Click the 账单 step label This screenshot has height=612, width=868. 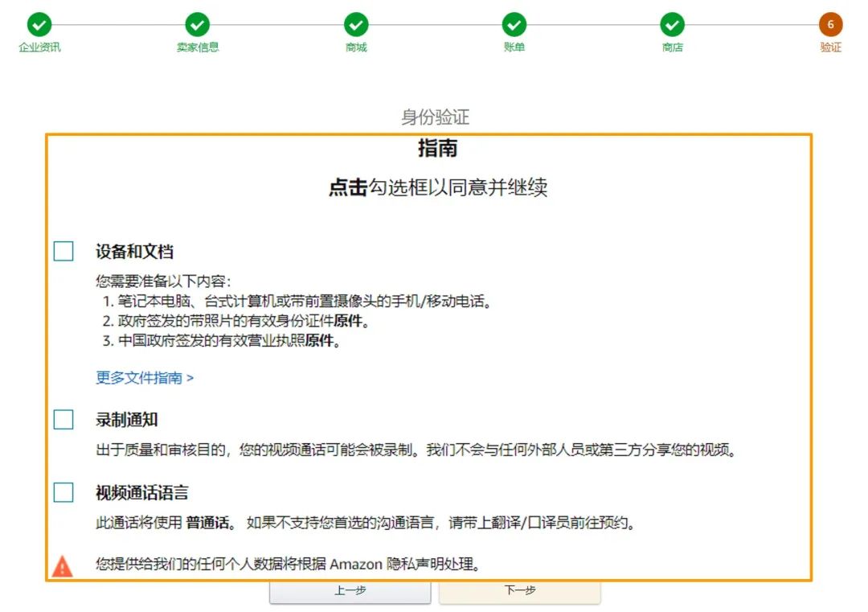tap(514, 47)
